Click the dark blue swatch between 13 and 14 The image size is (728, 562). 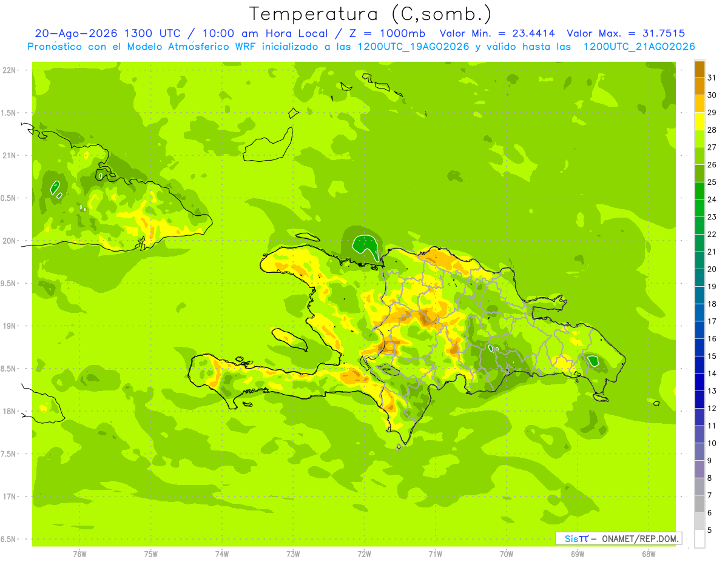pyautogui.click(x=699, y=383)
